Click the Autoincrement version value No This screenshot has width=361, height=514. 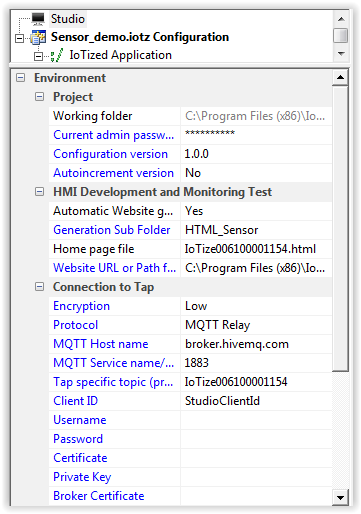(x=256, y=173)
